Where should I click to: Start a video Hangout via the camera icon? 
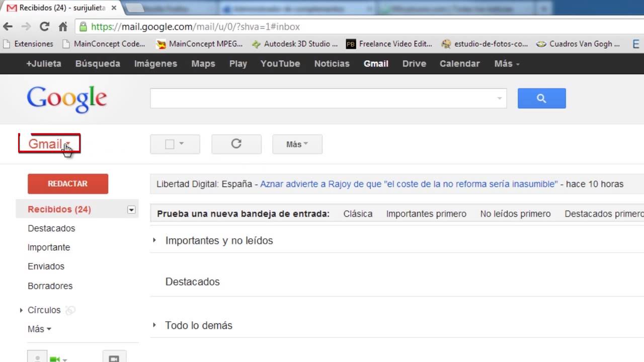114,357
